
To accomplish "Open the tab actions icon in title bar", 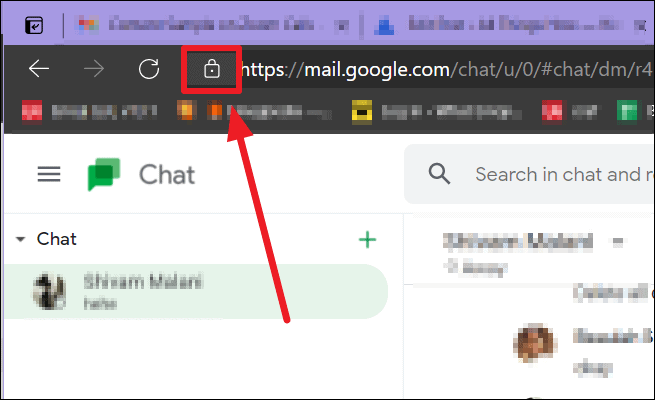I will click(34, 25).
